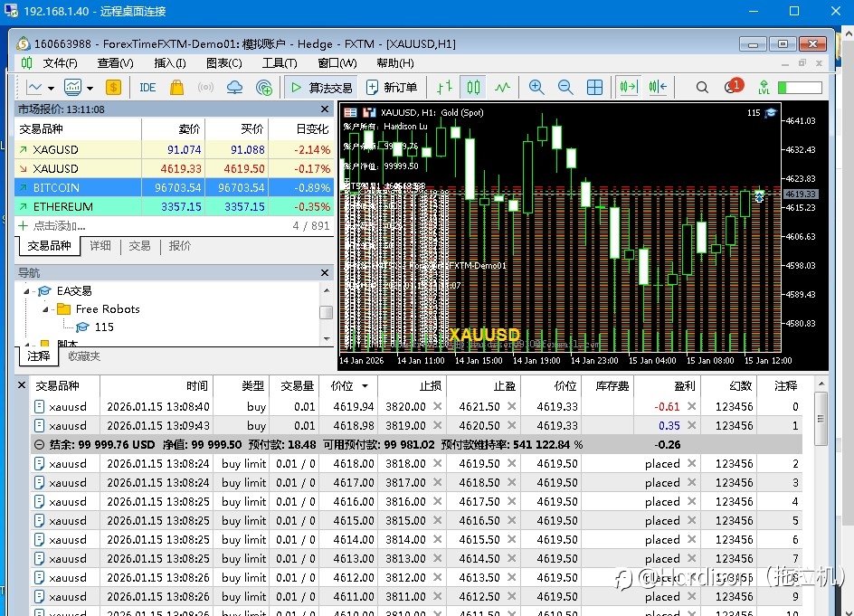Image resolution: width=854 pixels, height=616 pixels.
Task: Toggle the 算法交易 algo trading button
Action: pyautogui.click(x=320, y=88)
